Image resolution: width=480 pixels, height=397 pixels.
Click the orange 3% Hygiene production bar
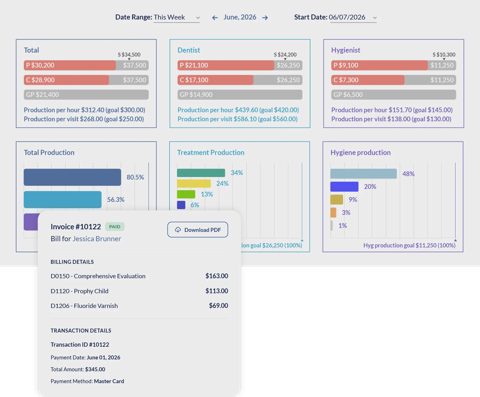pos(333,212)
